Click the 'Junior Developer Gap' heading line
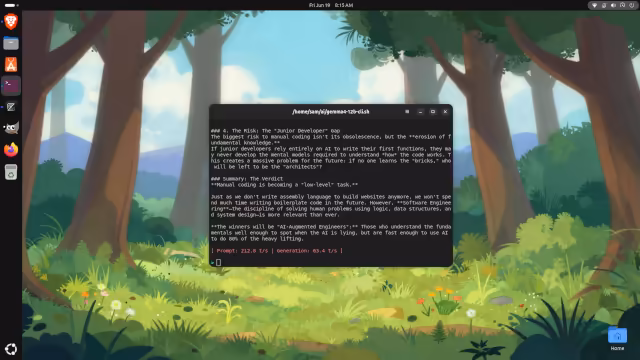The height and width of the screenshot is (360, 640). tap(276, 131)
